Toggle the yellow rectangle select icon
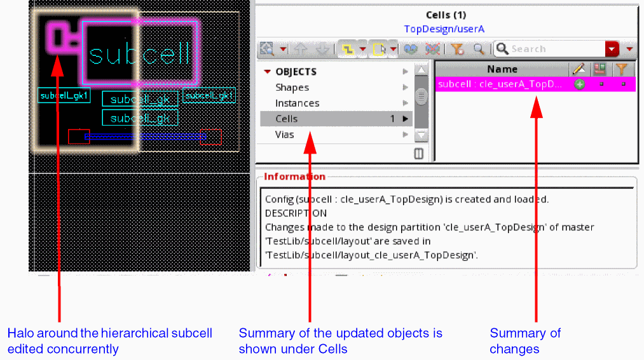Screen dimensions: 644x360 [379, 49]
